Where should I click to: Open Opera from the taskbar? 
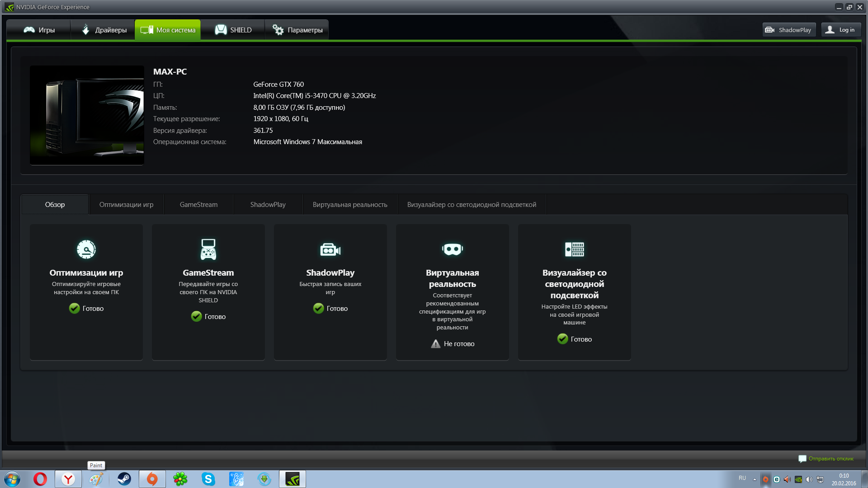tap(40, 479)
